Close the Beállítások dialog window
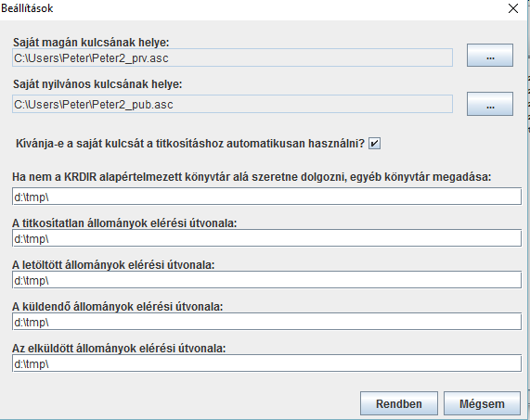 tap(513, 8)
